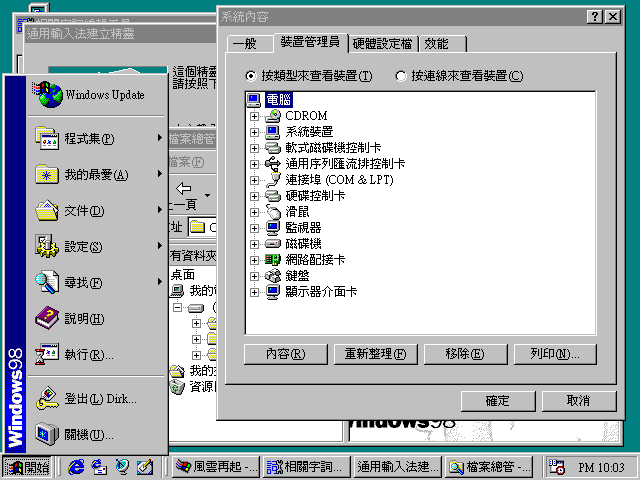The height and width of the screenshot is (480, 640).
Task: Click the 登出(L) Log off key icon
Action: pyautogui.click(x=47, y=398)
